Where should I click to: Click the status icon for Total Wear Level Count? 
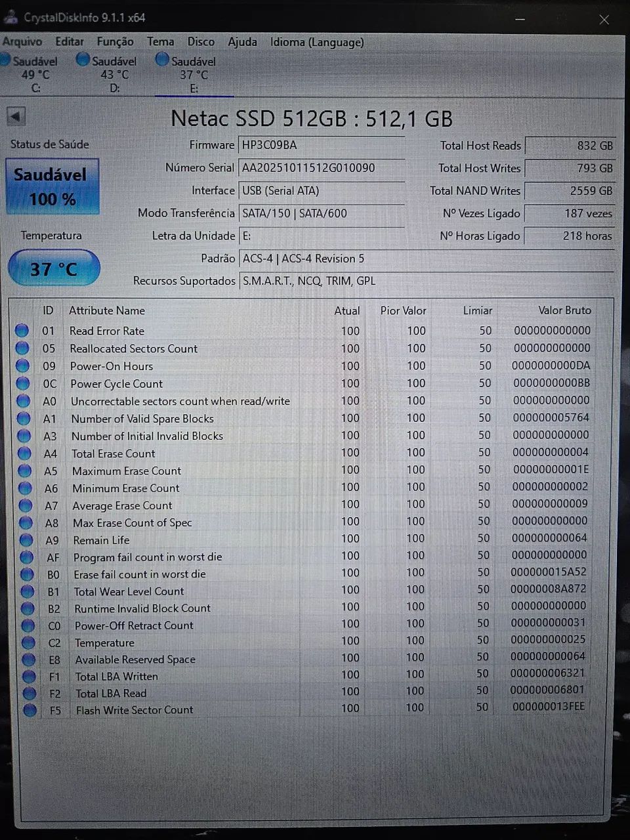(x=27, y=591)
